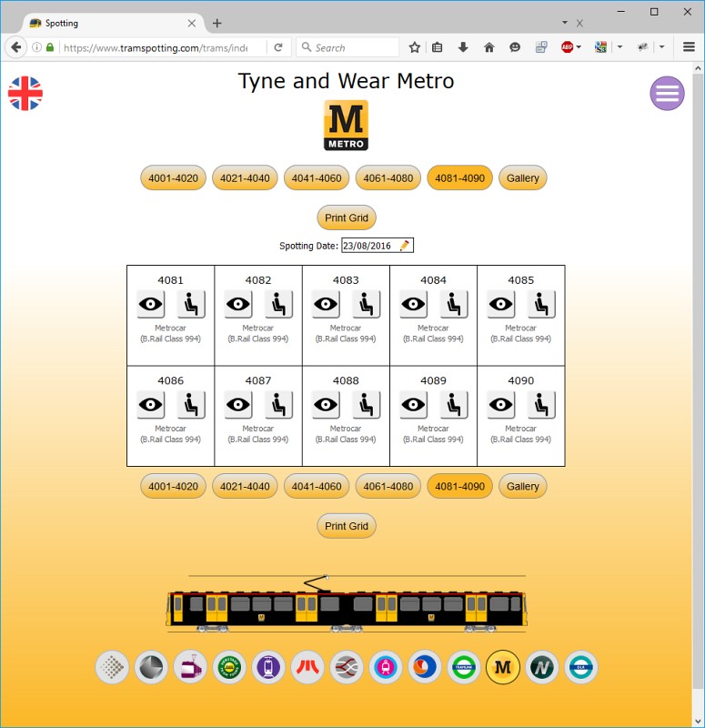Toggle the seen eye for Metrocar 4085
The height and width of the screenshot is (728, 705).
point(501,304)
